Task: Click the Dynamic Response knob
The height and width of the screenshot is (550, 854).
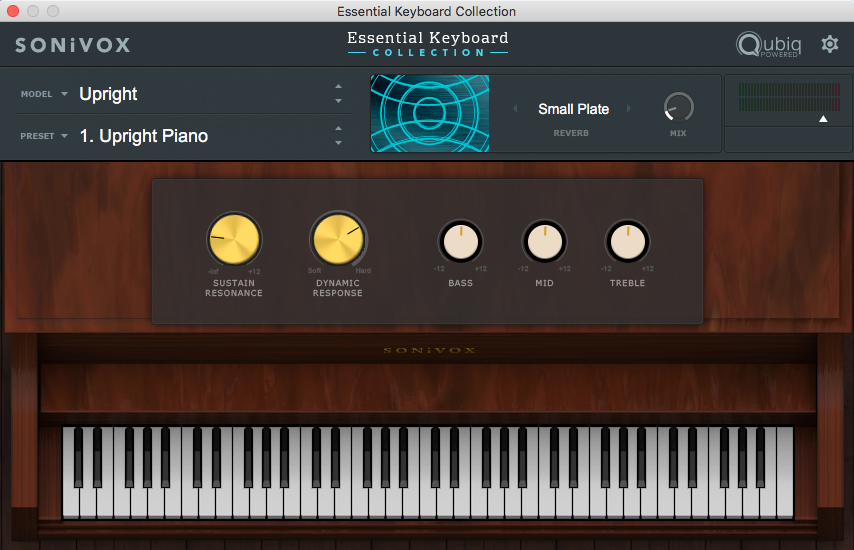Action: 337,240
